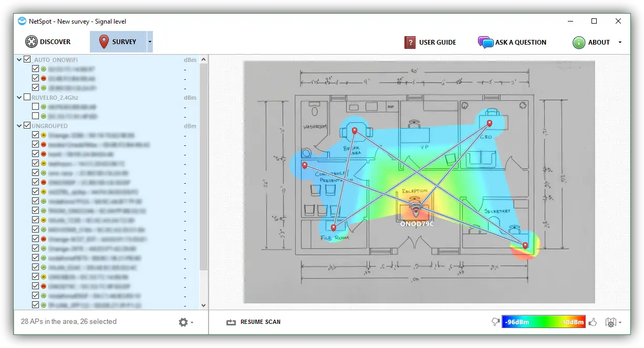
Task: Toggle the UNGROUPED group checkbox
Action: [27, 125]
